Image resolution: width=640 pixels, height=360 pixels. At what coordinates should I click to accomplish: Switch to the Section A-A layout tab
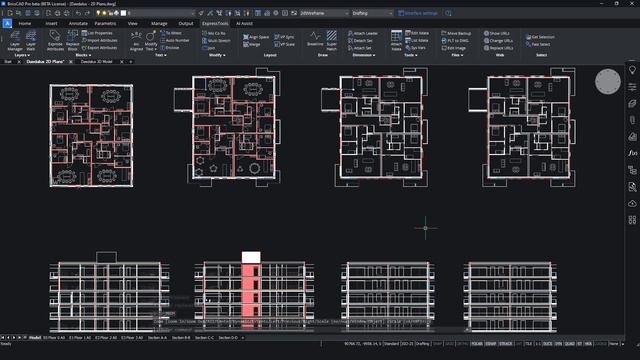point(157,338)
